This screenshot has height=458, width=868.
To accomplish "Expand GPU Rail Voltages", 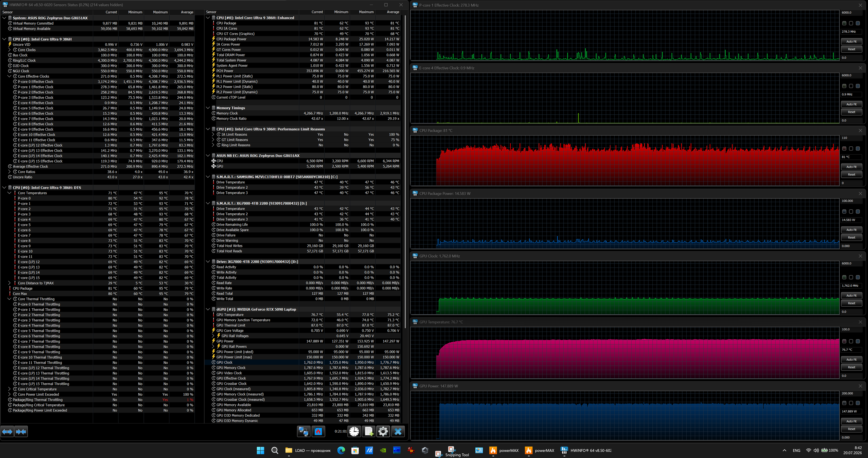I will 213,336.
